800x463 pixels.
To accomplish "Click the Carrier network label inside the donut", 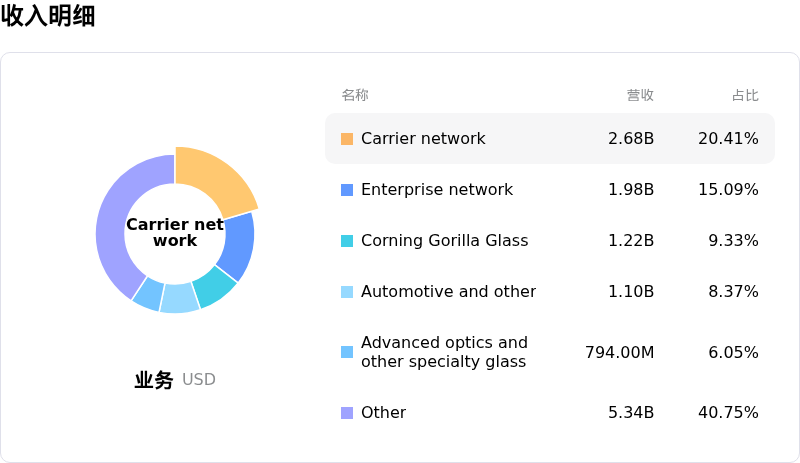I will point(175,233).
